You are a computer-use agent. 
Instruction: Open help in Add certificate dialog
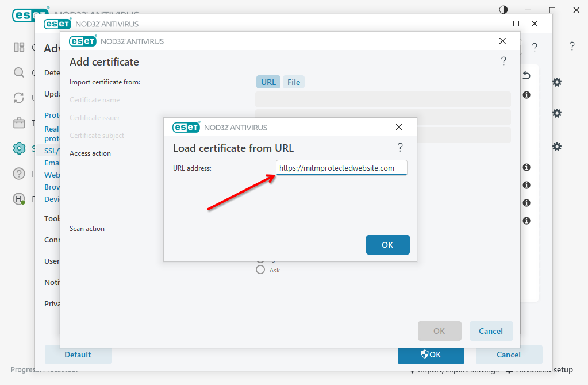pos(504,61)
